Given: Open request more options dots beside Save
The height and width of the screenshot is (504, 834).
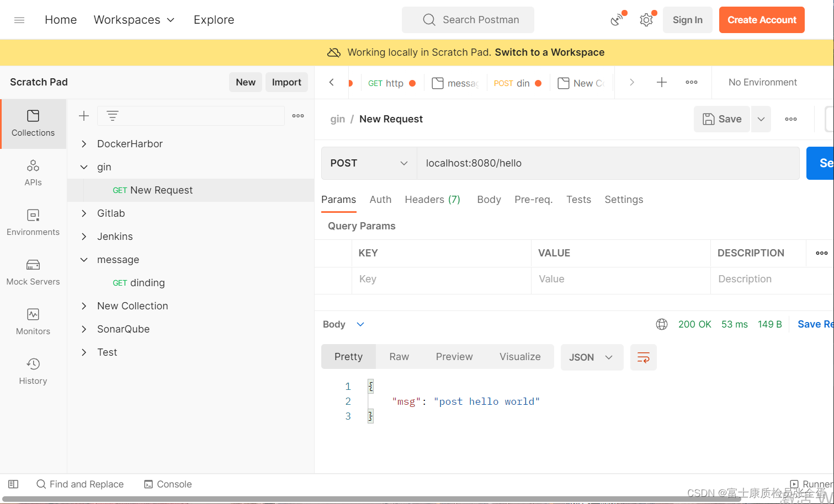Looking at the screenshot, I should (x=791, y=119).
